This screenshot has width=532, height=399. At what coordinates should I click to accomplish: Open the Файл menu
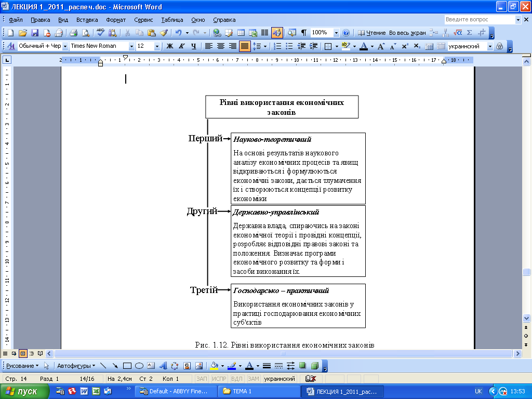16,20
